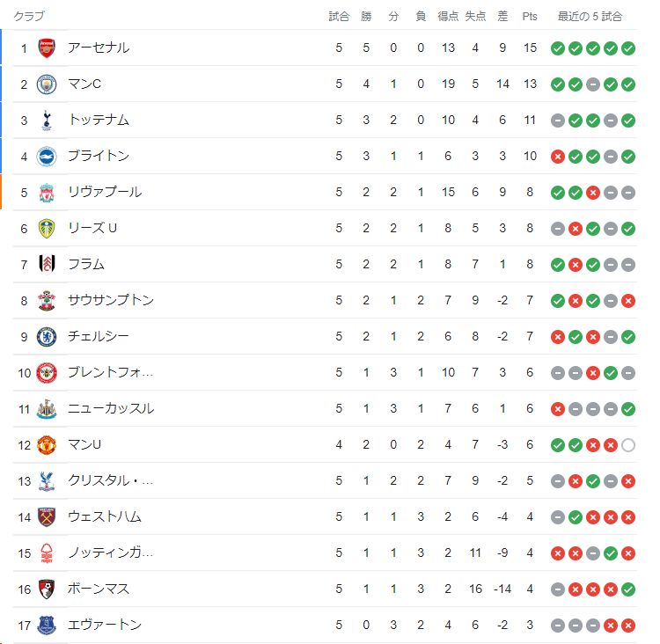Click the Tottenham crest icon
The height and width of the screenshot is (644, 660).
(x=47, y=120)
